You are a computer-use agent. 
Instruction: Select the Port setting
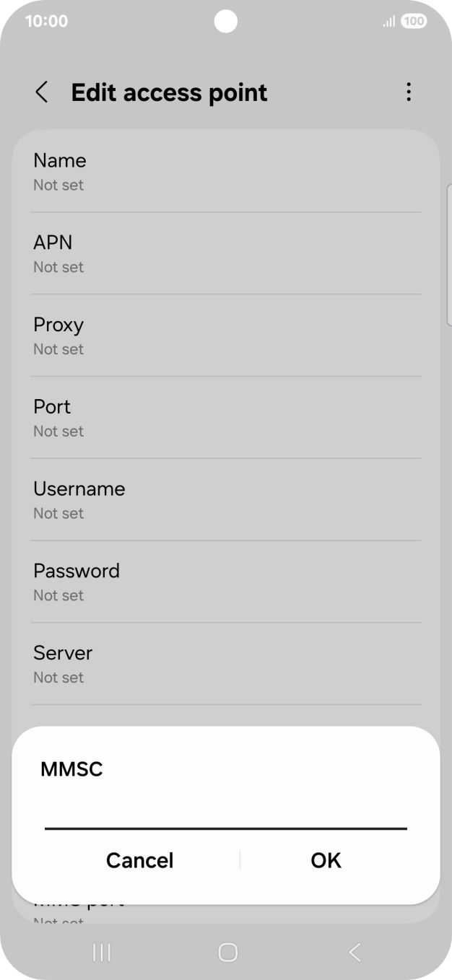pos(226,418)
